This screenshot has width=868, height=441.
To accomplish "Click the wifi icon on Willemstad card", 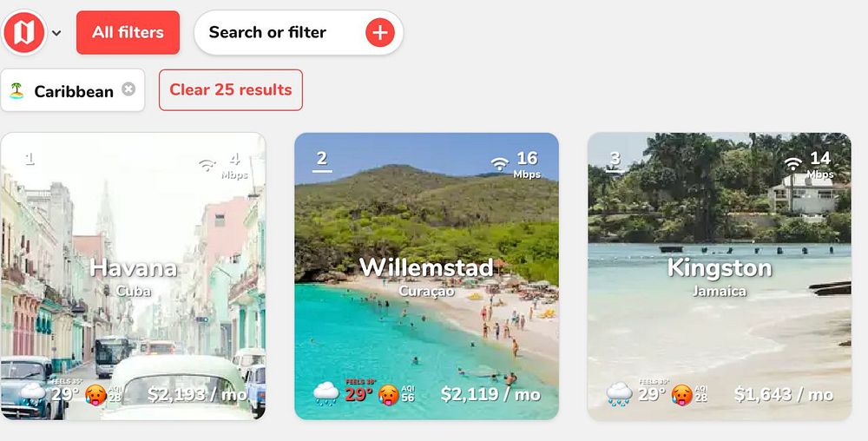I will 500,163.
